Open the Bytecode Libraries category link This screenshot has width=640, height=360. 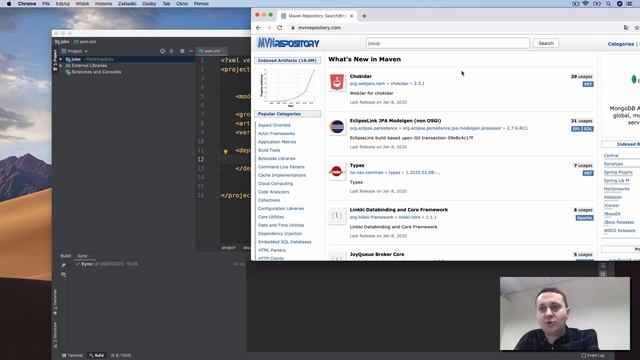277,158
